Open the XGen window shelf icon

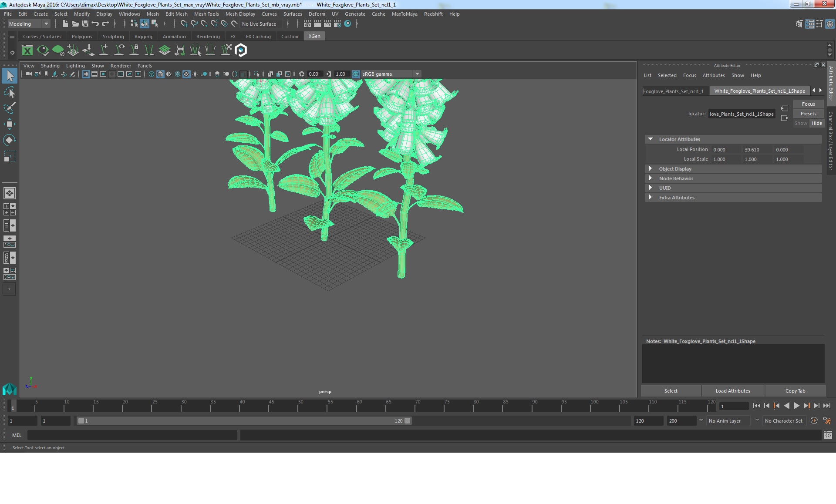click(x=27, y=50)
